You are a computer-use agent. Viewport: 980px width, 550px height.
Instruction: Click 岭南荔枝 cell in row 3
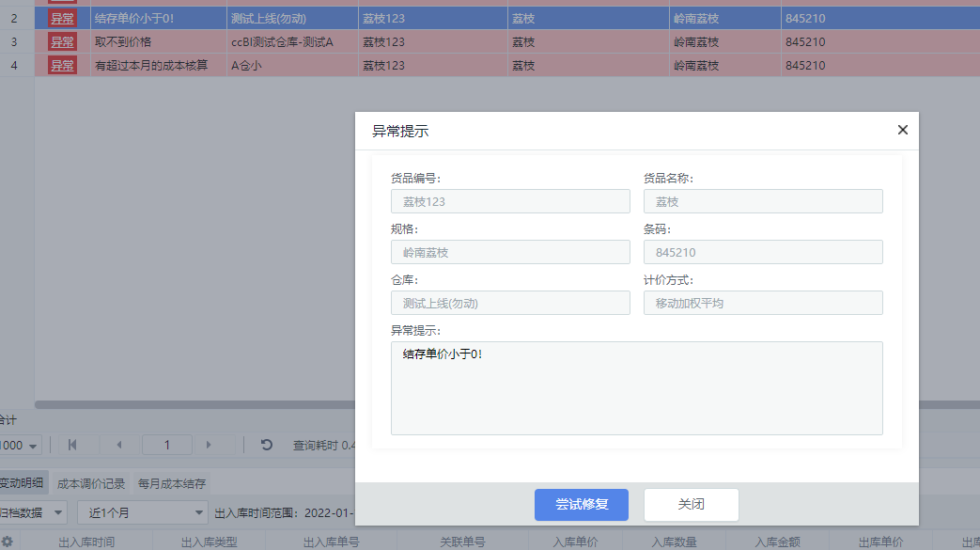(x=725, y=42)
